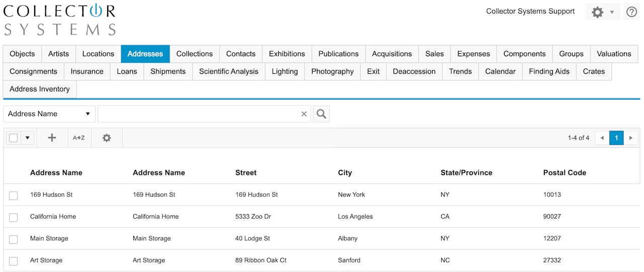Click page 1 pagination button

[616, 138]
